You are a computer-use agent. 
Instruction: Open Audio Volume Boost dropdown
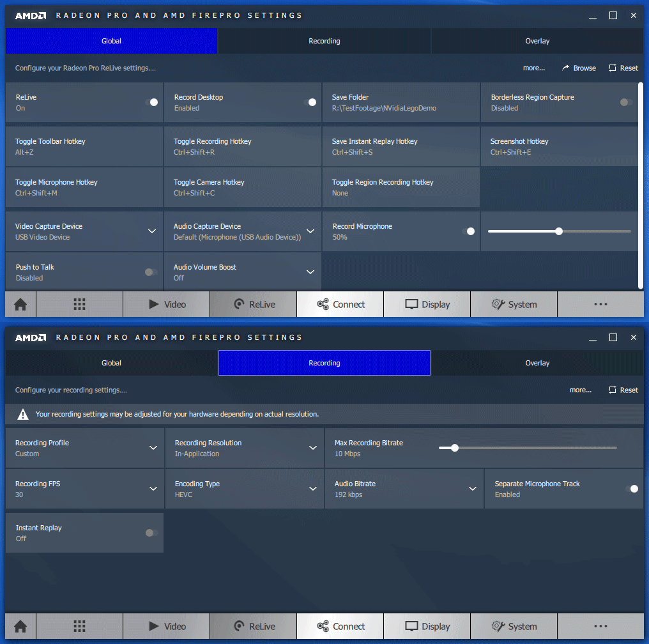[x=310, y=272]
